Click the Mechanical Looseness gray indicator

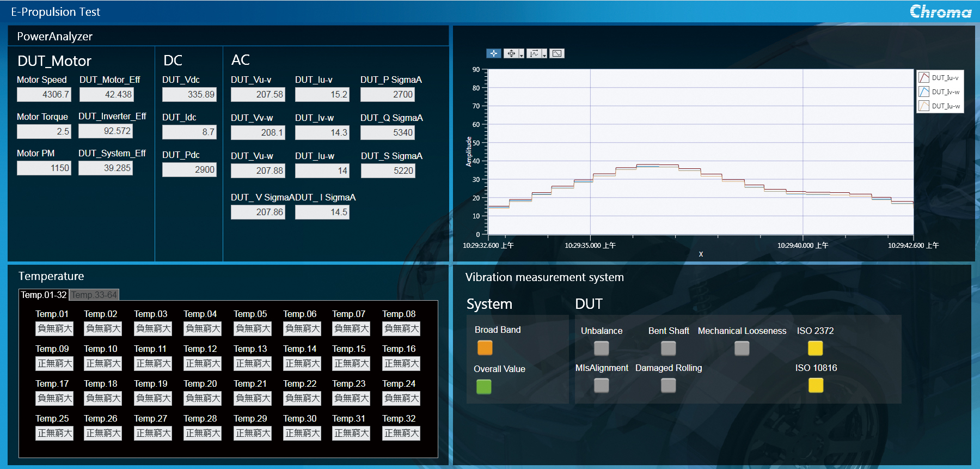[x=742, y=348]
